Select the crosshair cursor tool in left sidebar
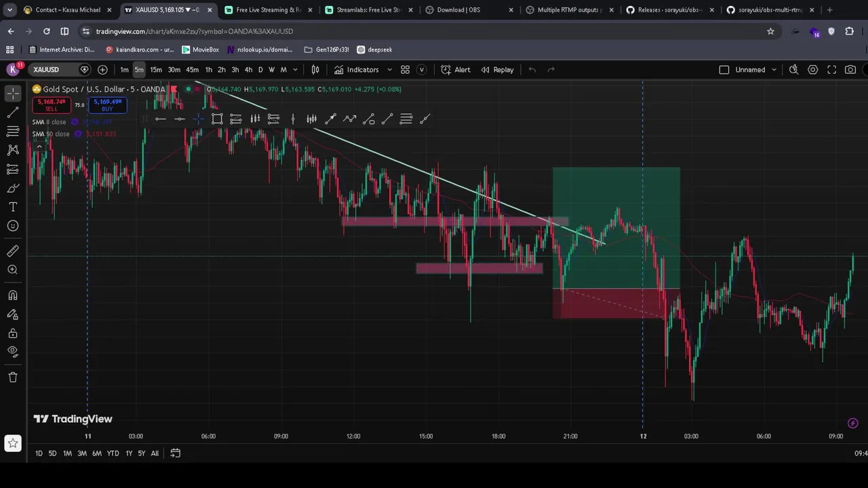Viewport: 868px width, 488px height. click(13, 94)
